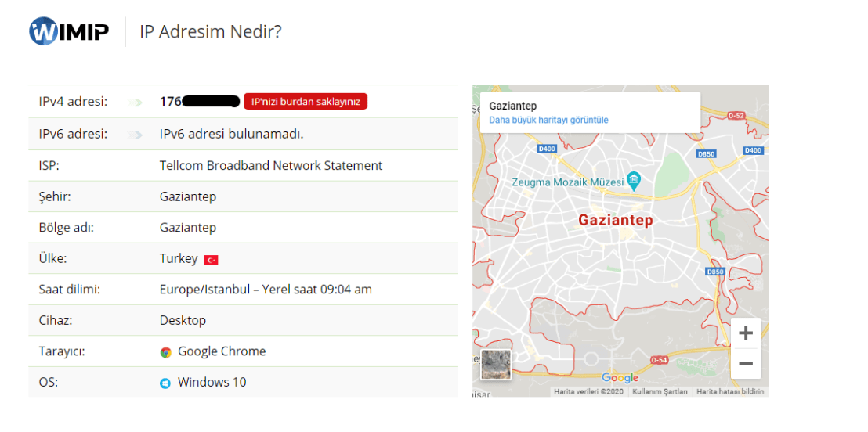
Task: Zoom in on the map
Action: pyautogui.click(x=746, y=333)
